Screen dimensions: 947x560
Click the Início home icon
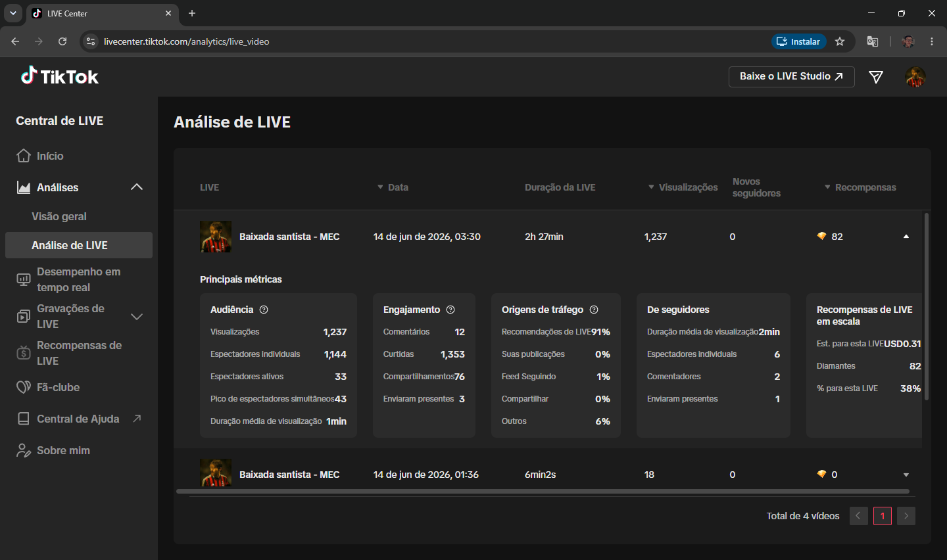(x=24, y=156)
